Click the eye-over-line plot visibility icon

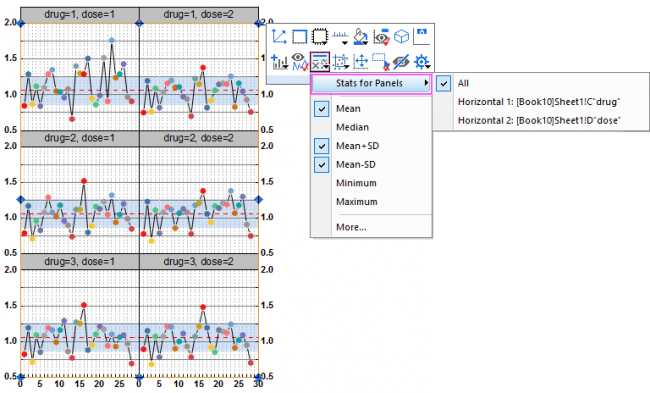[x=299, y=62]
